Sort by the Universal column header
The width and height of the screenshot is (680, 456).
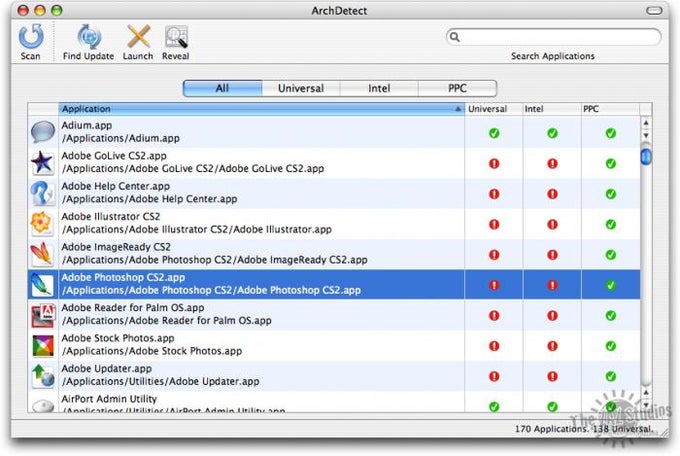tap(494, 109)
